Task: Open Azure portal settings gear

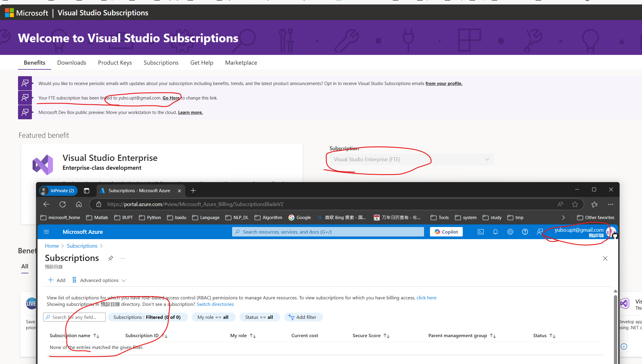Action: pyautogui.click(x=510, y=232)
